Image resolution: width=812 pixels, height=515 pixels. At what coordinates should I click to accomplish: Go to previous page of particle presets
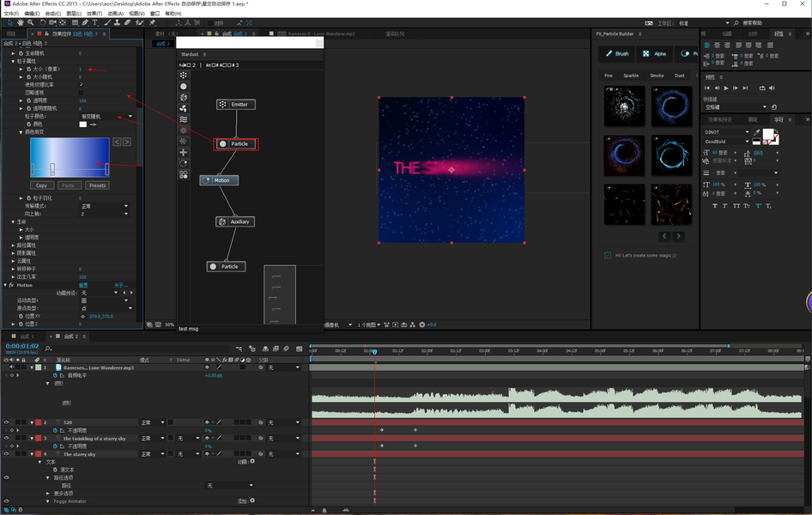point(665,236)
